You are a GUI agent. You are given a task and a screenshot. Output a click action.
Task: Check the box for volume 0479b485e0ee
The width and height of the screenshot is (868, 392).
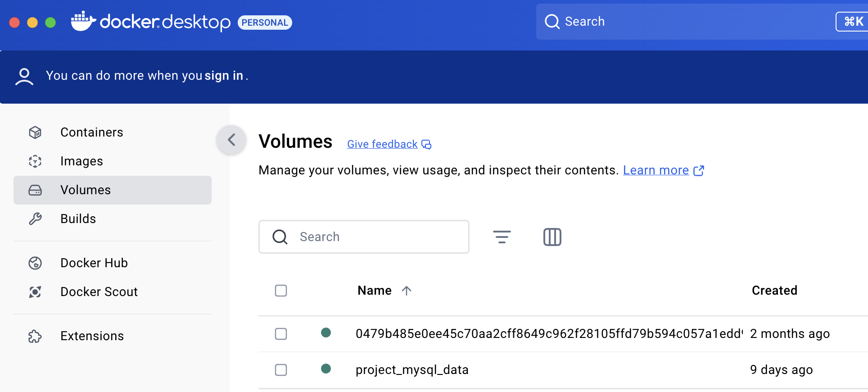pyautogui.click(x=281, y=334)
